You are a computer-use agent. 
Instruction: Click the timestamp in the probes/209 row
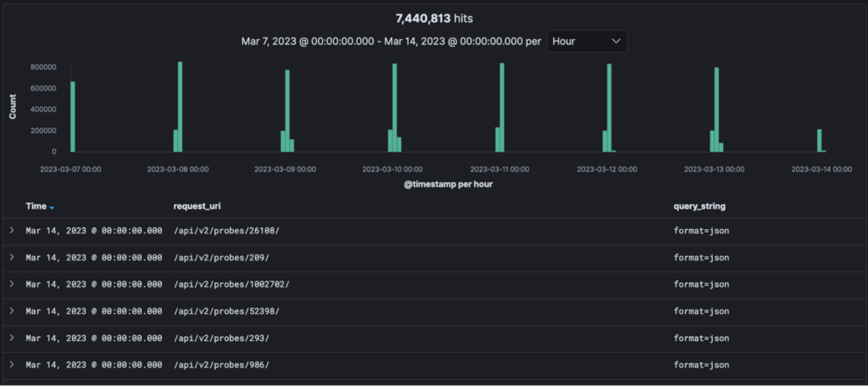tap(94, 258)
